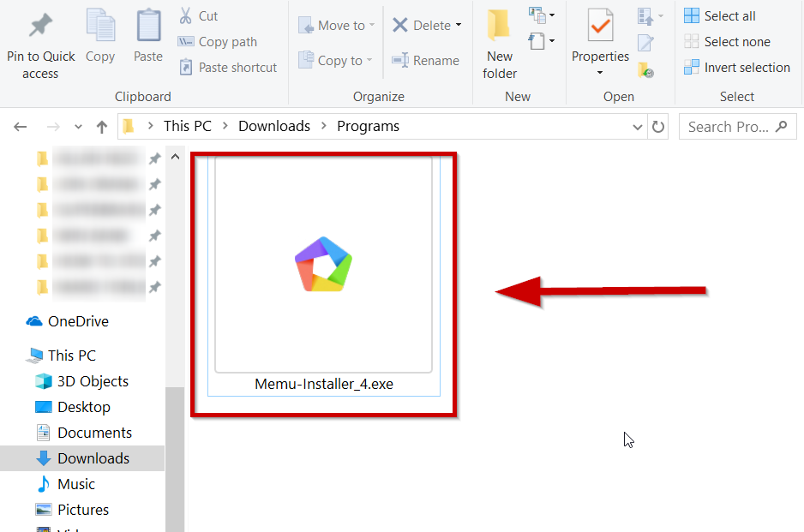Image resolution: width=804 pixels, height=532 pixels.
Task: Click Programs in the address bar breadcrumb
Action: (369, 126)
